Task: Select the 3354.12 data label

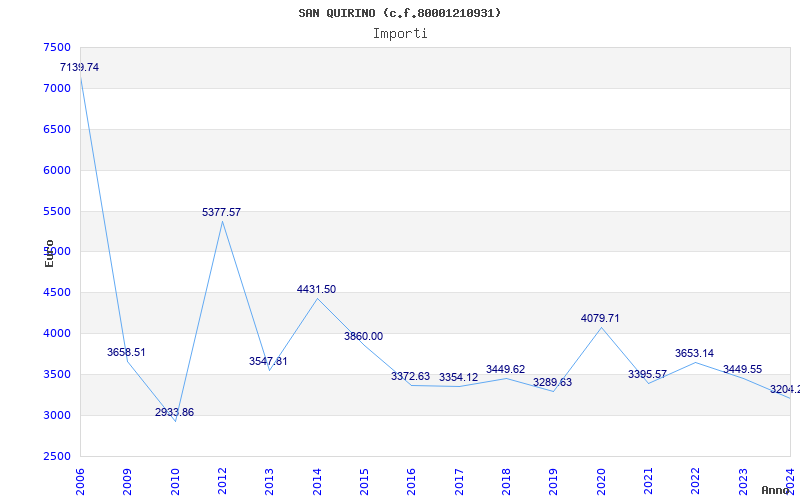Action: click(459, 378)
